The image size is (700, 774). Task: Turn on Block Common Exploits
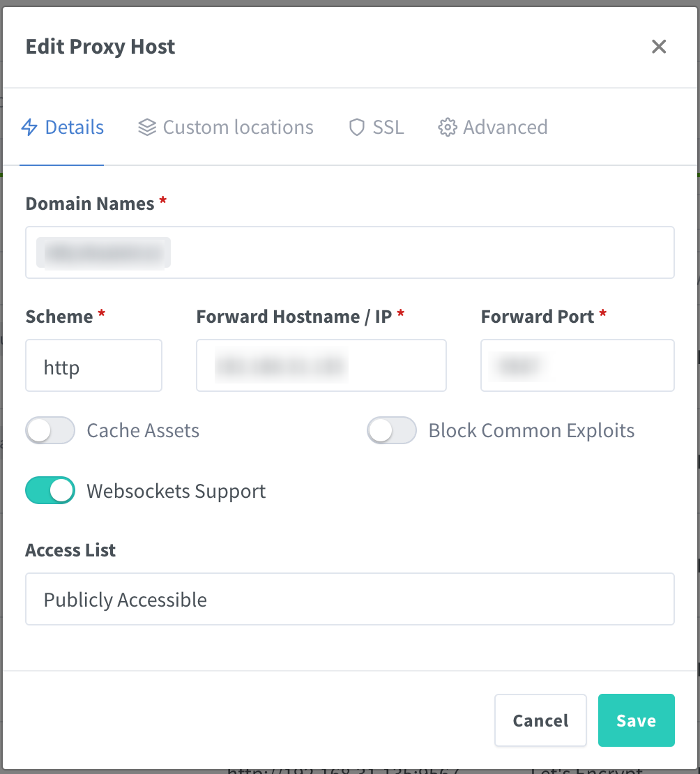pyautogui.click(x=391, y=430)
